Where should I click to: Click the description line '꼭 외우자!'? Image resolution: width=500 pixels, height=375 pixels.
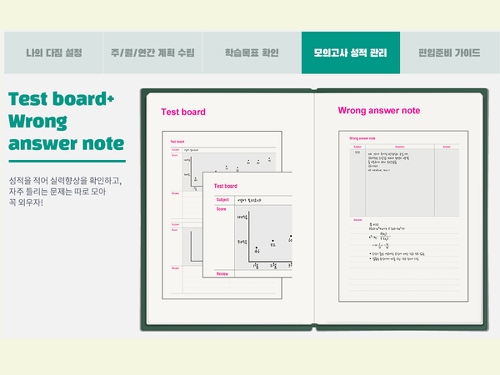[26, 202]
